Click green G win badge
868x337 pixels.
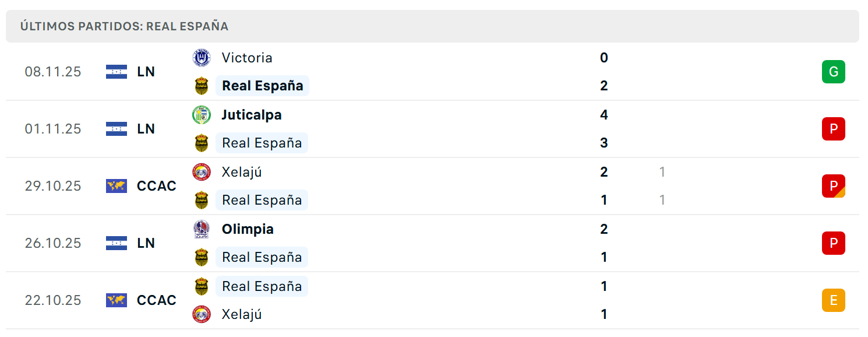click(x=833, y=72)
